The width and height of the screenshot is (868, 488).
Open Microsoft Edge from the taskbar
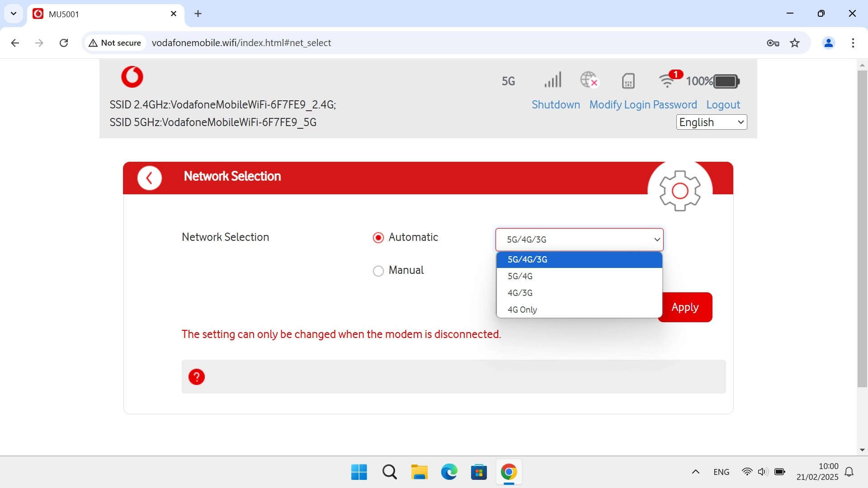(x=449, y=472)
